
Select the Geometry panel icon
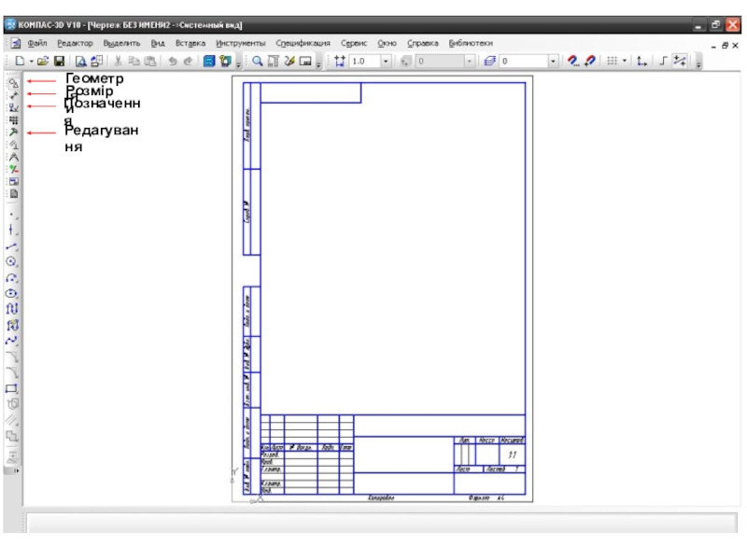(x=13, y=82)
